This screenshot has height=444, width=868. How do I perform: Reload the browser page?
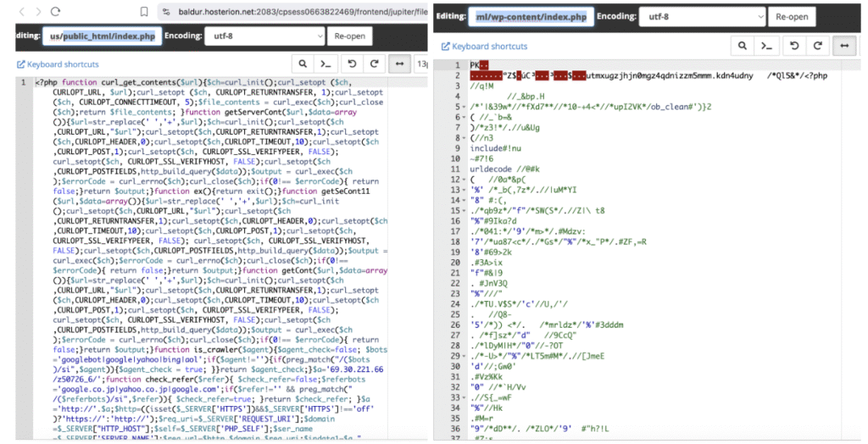pos(55,12)
